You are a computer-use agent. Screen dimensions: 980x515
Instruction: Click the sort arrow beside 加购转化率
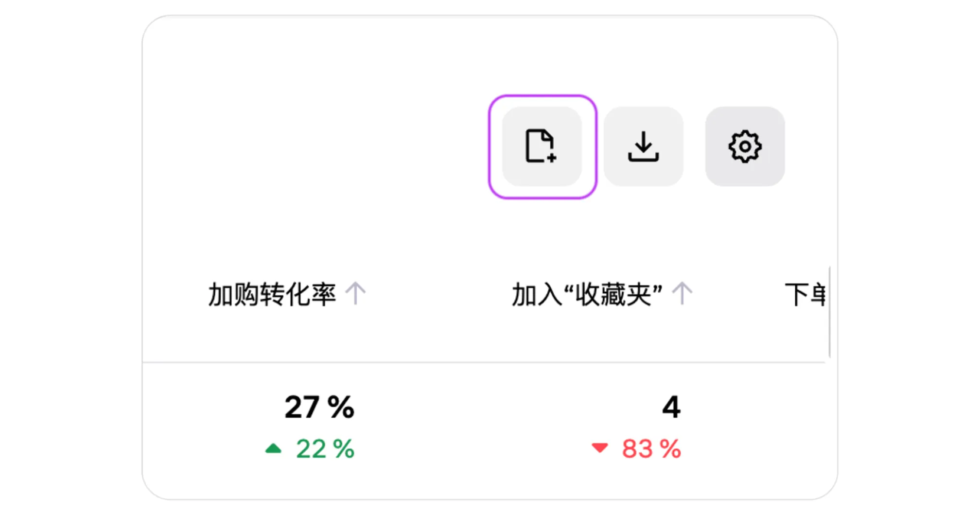[355, 293]
